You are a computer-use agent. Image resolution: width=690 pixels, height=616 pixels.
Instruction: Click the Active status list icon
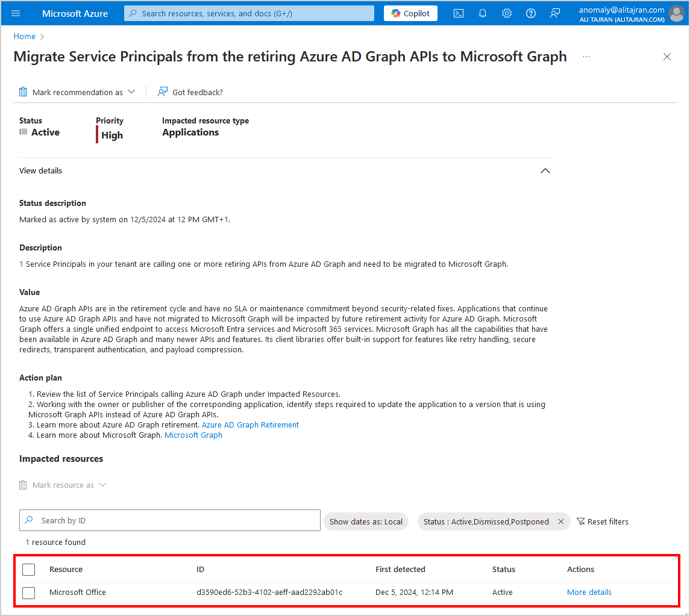click(24, 132)
